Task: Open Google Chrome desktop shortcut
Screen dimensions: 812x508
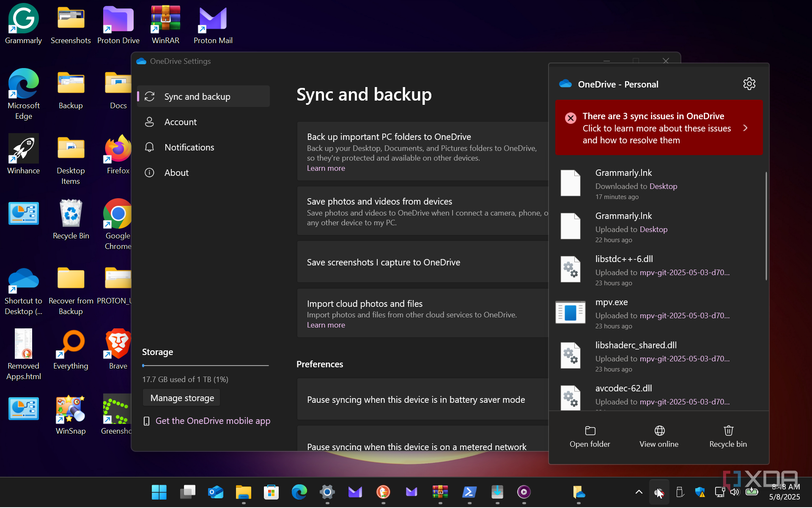Action: point(118,224)
